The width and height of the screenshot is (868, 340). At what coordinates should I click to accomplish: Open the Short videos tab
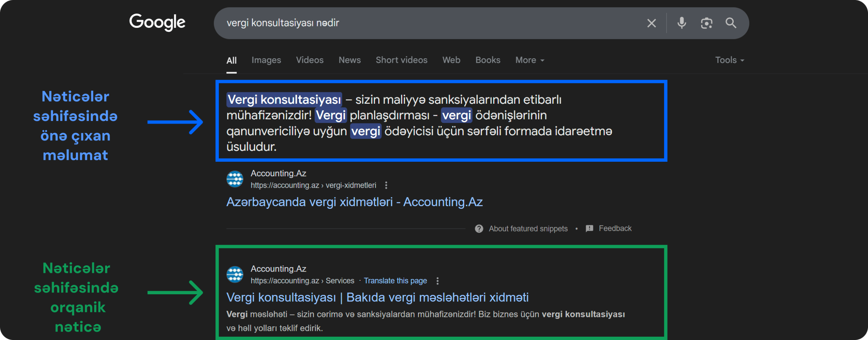click(x=401, y=60)
